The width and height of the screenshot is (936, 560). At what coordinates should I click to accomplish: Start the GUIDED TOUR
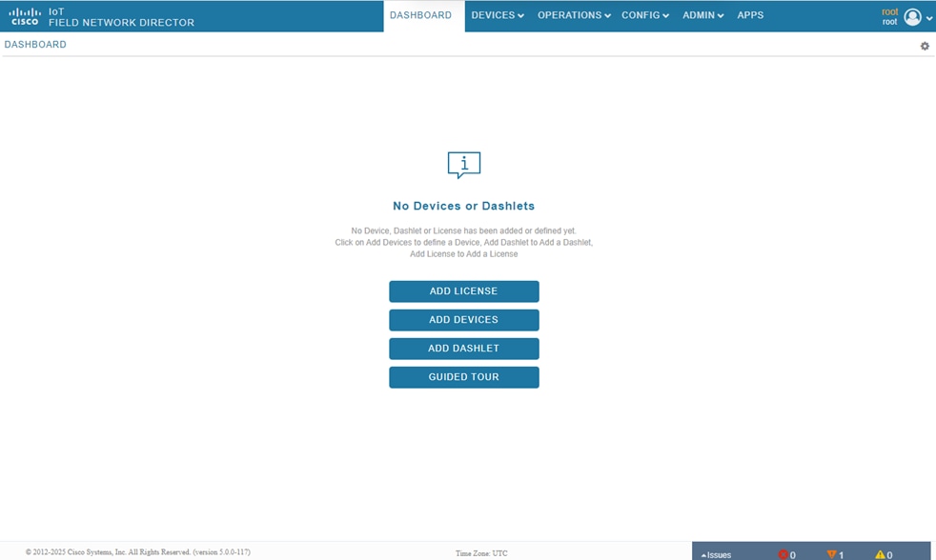click(464, 377)
